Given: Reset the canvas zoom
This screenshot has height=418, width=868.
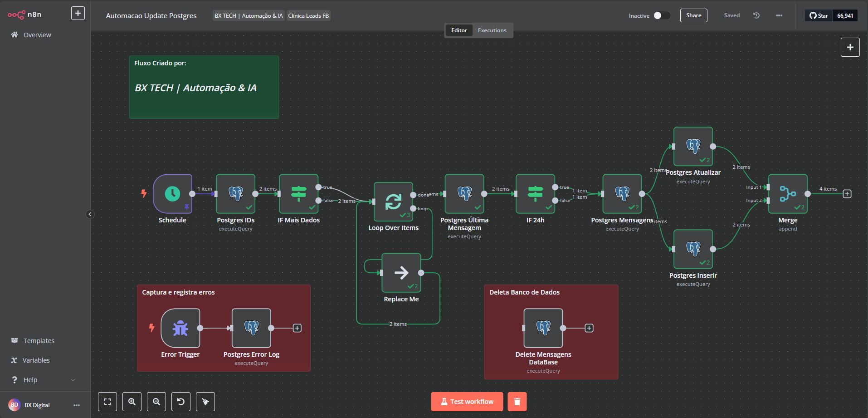Looking at the screenshot, I should click(x=181, y=402).
